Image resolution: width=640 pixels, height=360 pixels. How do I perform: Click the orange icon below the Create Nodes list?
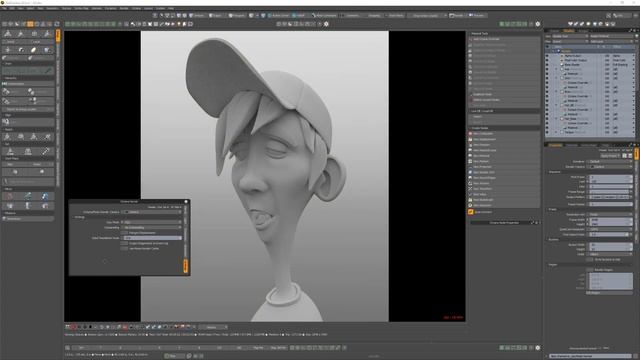click(470, 211)
